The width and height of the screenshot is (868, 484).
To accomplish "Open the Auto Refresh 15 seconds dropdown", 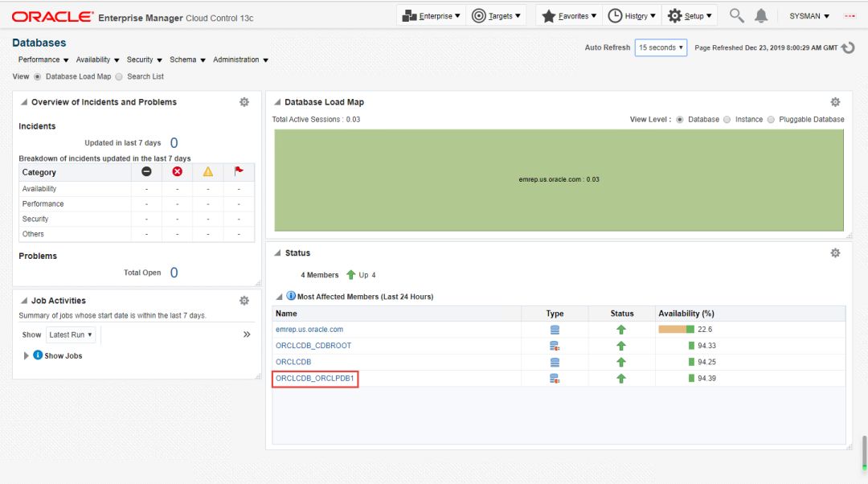I will (661, 47).
